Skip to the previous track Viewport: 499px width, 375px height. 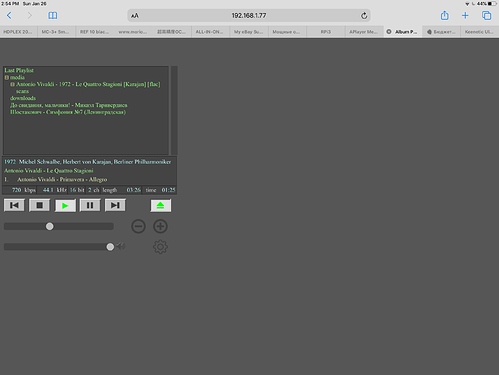click(x=14, y=205)
